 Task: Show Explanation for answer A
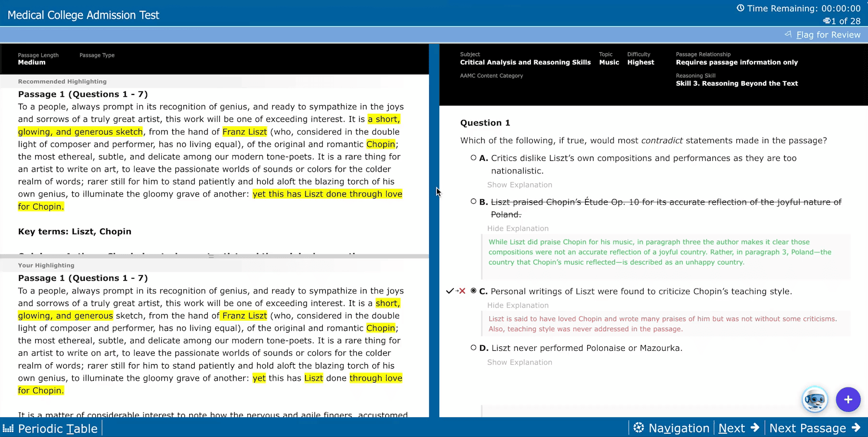coord(519,185)
